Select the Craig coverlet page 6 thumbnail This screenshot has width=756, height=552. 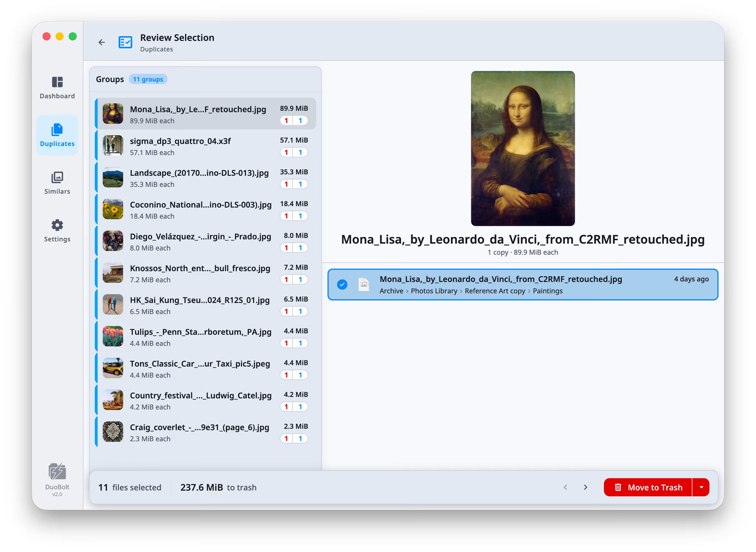pyautogui.click(x=113, y=432)
